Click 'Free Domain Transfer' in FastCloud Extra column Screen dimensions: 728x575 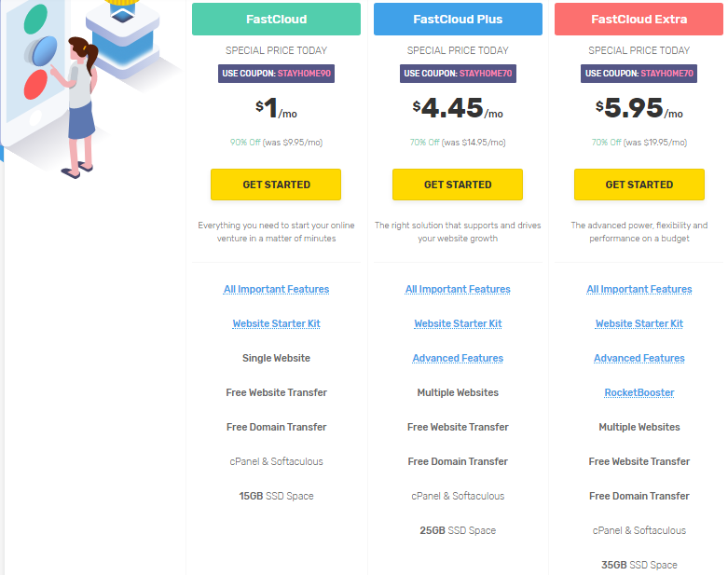pyautogui.click(x=639, y=496)
